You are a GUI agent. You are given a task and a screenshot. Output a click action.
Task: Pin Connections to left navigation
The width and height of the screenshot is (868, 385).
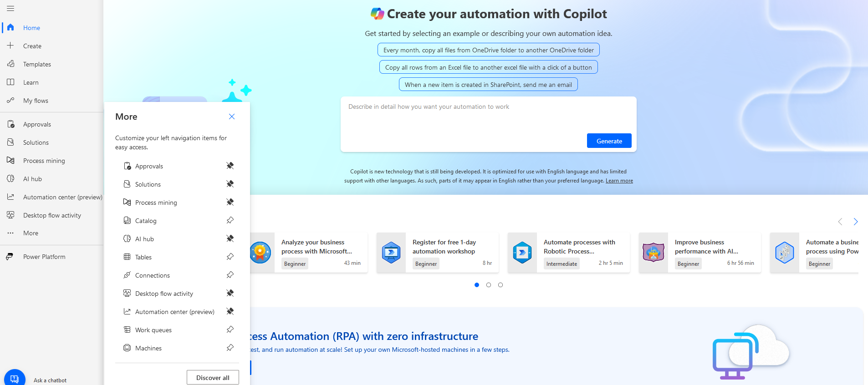tap(230, 275)
